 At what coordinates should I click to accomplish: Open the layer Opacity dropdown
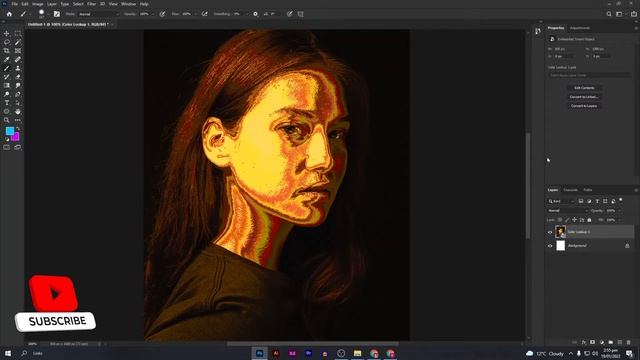pyautogui.click(x=621, y=211)
